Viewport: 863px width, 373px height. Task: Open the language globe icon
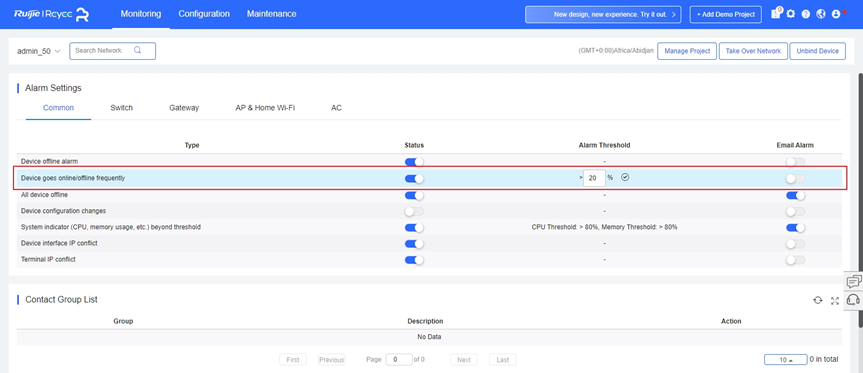tap(821, 14)
